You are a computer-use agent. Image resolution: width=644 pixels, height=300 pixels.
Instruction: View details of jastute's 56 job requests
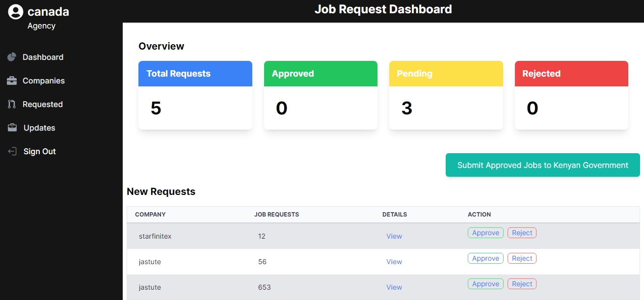[x=394, y=262]
